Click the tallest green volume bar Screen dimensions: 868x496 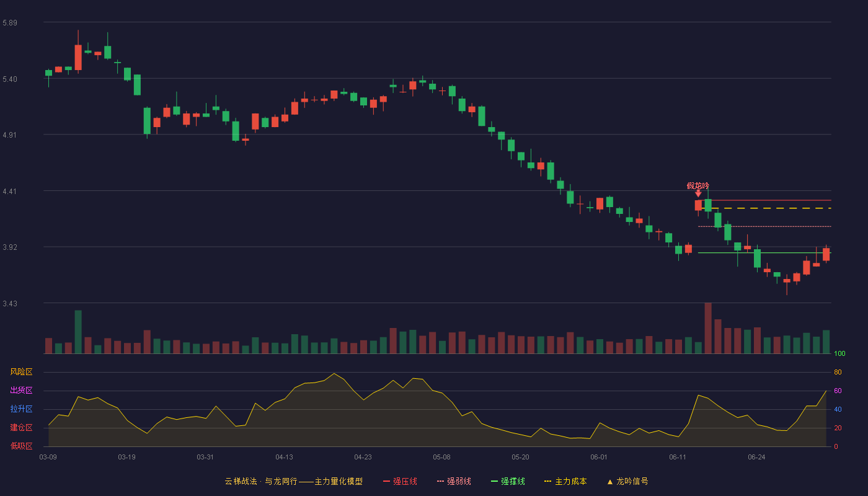78,332
